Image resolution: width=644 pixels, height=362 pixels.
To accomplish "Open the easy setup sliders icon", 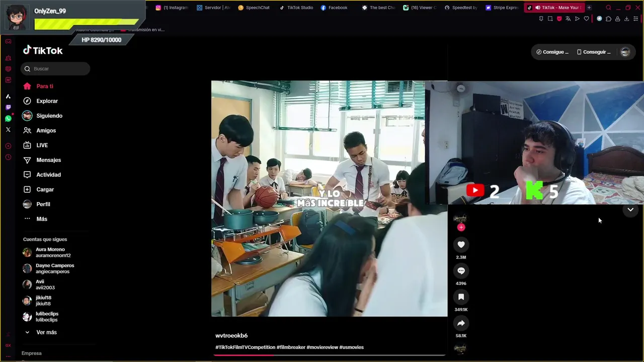I will tap(636, 19).
